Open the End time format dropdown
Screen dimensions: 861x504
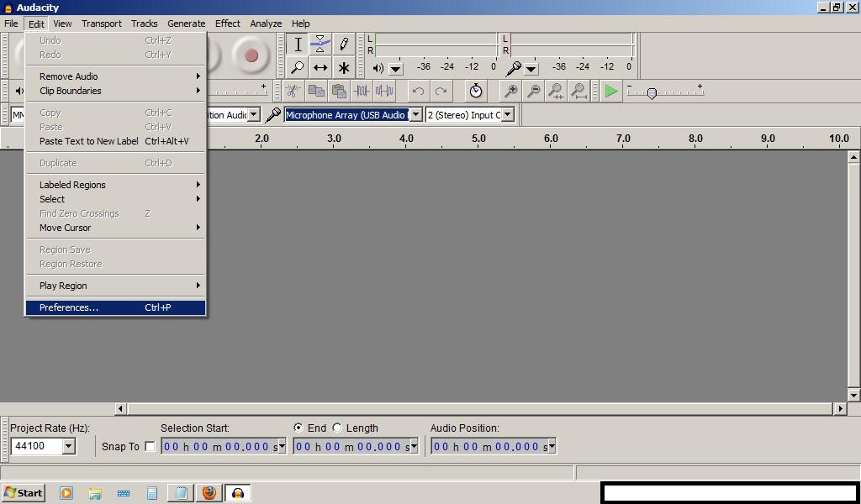(x=415, y=446)
